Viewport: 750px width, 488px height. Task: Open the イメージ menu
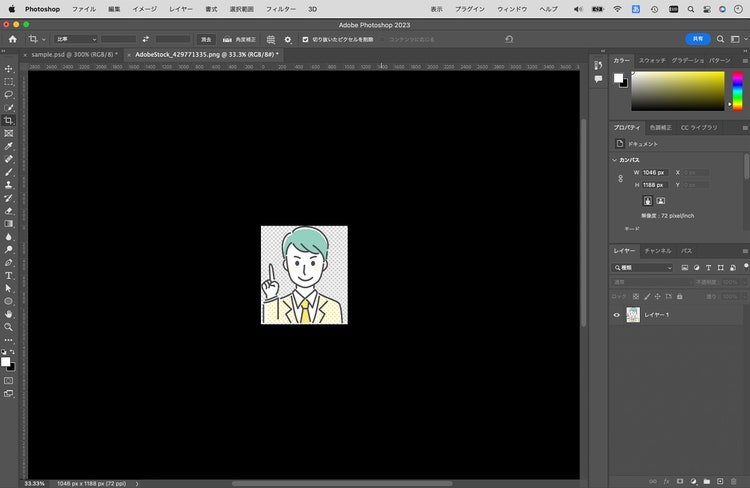pyautogui.click(x=144, y=9)
